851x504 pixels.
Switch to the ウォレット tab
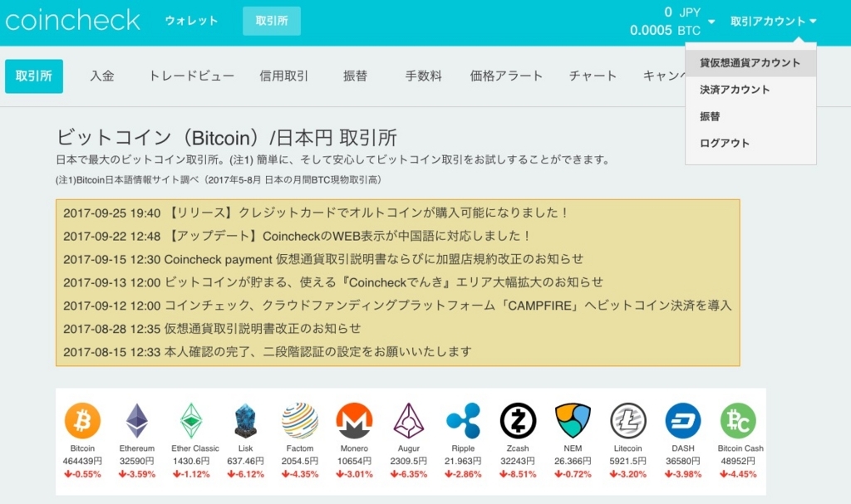pos(191,22)
